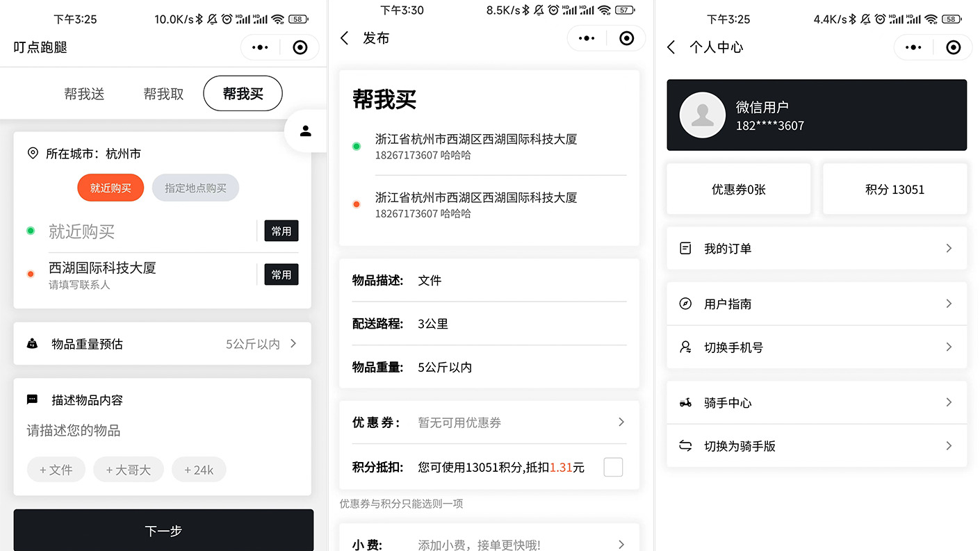Select the 就近购买 purchase mode
980x551 pixels.
point(111,188)
